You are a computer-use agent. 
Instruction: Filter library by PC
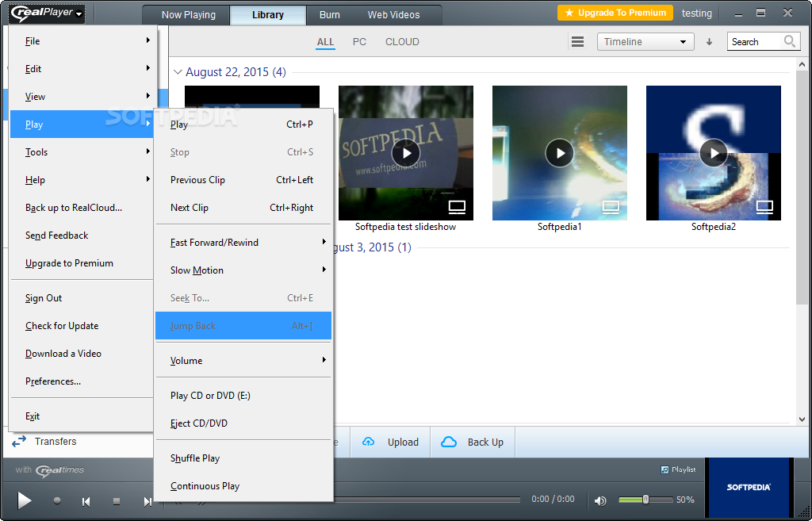359,42
